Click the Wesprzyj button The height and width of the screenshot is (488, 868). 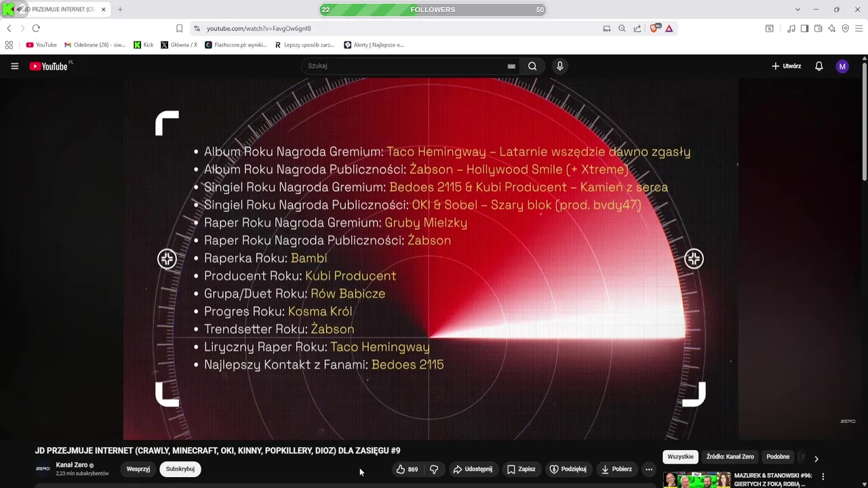tap(138, 469)
